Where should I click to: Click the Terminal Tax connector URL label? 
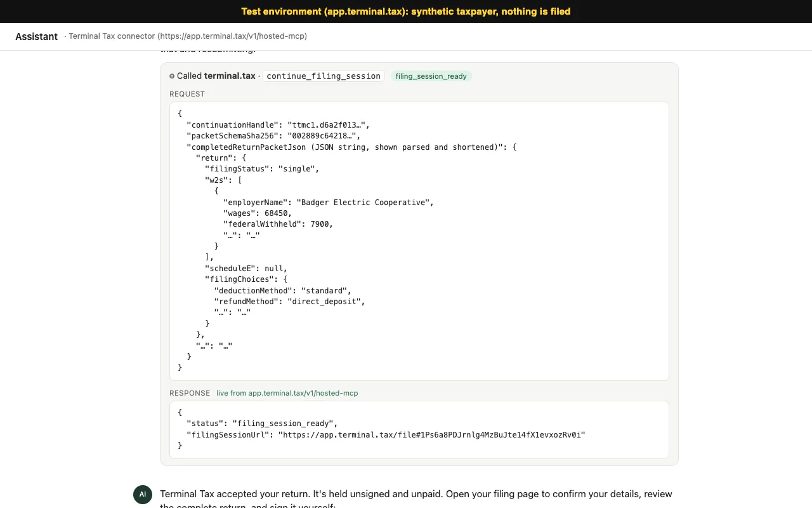click(x=188, y=36)
